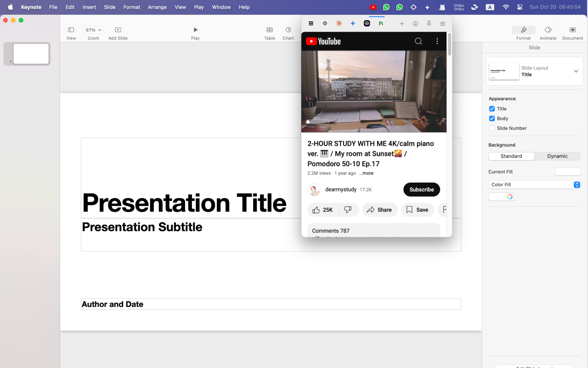Select the Presentation Title text box
This screenshot has width=588, height=368.
tap(184, 202)
